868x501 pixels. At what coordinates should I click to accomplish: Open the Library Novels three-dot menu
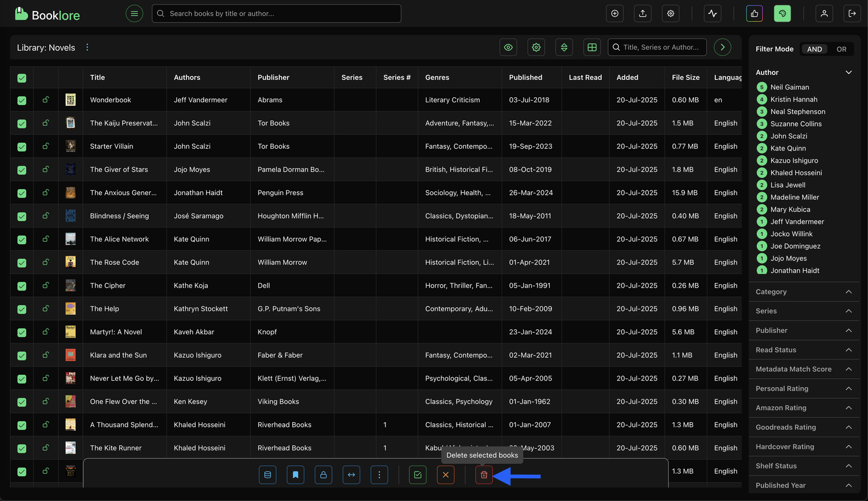click(x=87, y=47)
